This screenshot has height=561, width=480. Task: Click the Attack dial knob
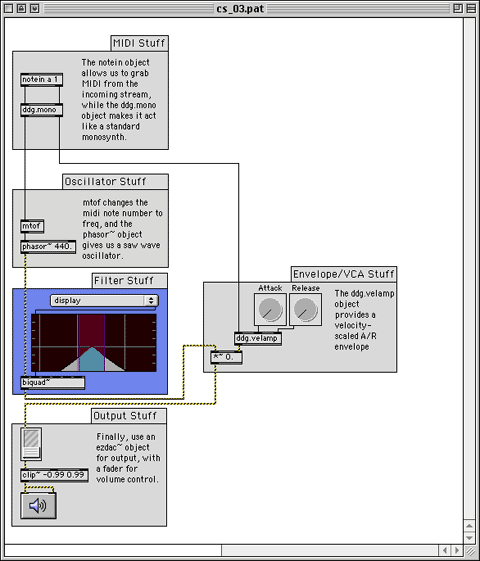click(x=270, y=309)
